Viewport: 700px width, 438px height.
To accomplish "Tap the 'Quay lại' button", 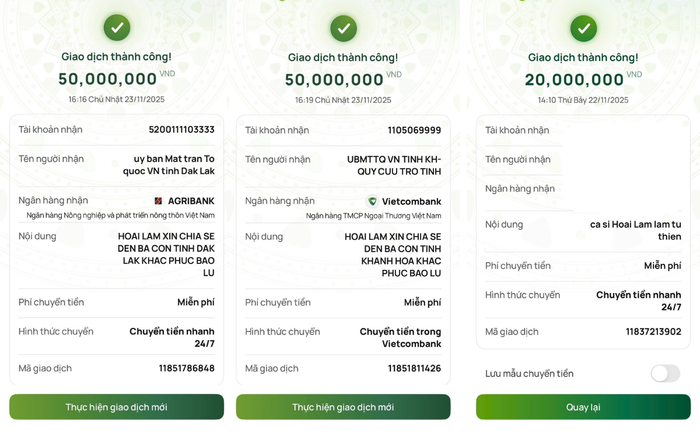I will 583,407.
